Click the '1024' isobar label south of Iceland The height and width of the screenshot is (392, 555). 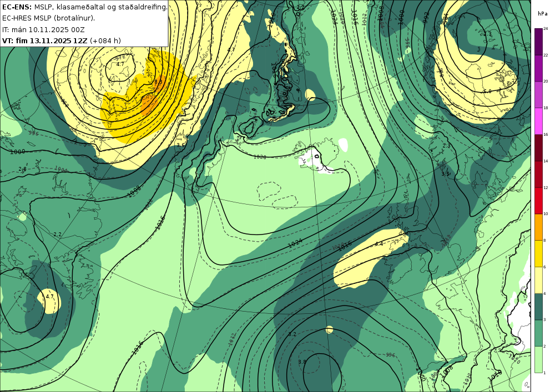click(x=295, y=243)
